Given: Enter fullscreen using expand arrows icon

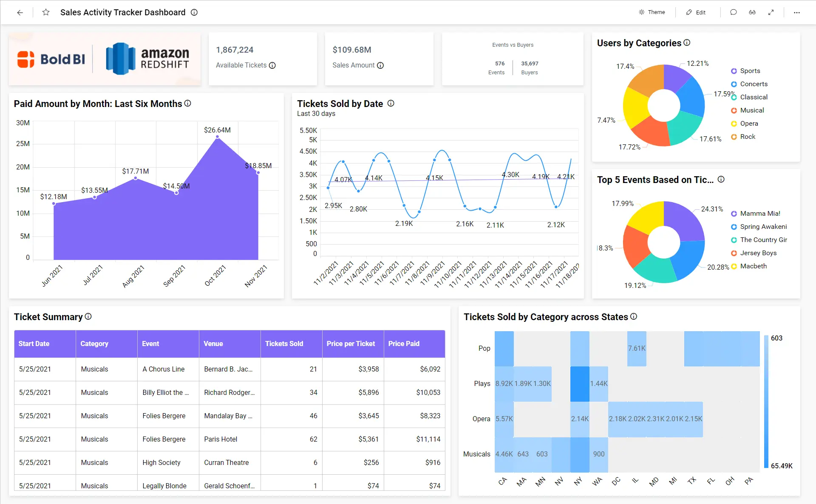Looking at the screenshot, I should click(x=771, y=12).
